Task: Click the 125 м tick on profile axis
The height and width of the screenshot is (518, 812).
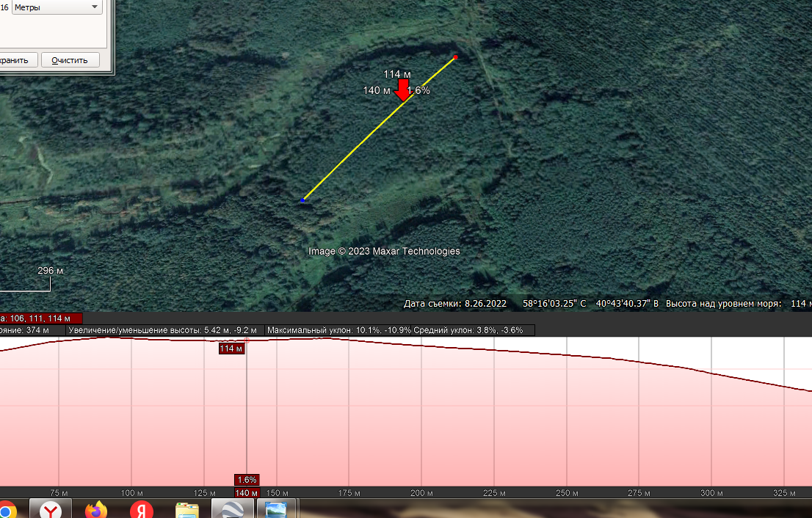Action: (204, 493)
